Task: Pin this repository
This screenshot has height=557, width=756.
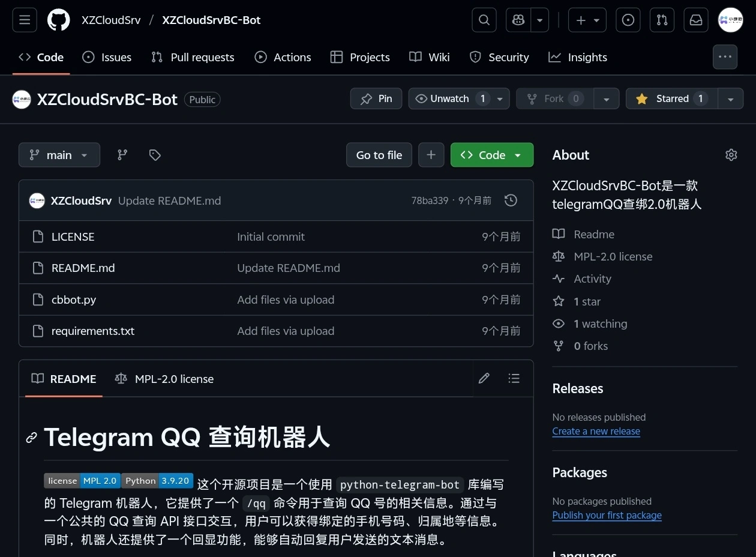Action: pos(376,98)
